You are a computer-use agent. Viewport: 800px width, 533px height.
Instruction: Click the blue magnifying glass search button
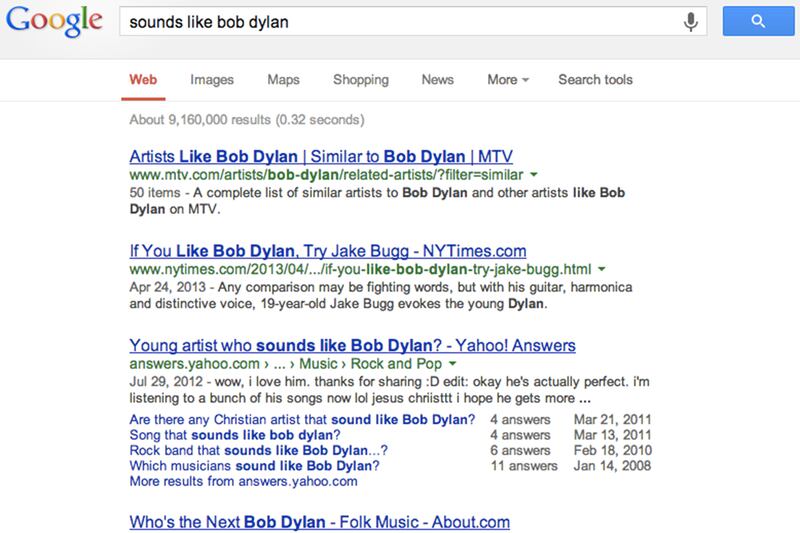coord(757,21)
